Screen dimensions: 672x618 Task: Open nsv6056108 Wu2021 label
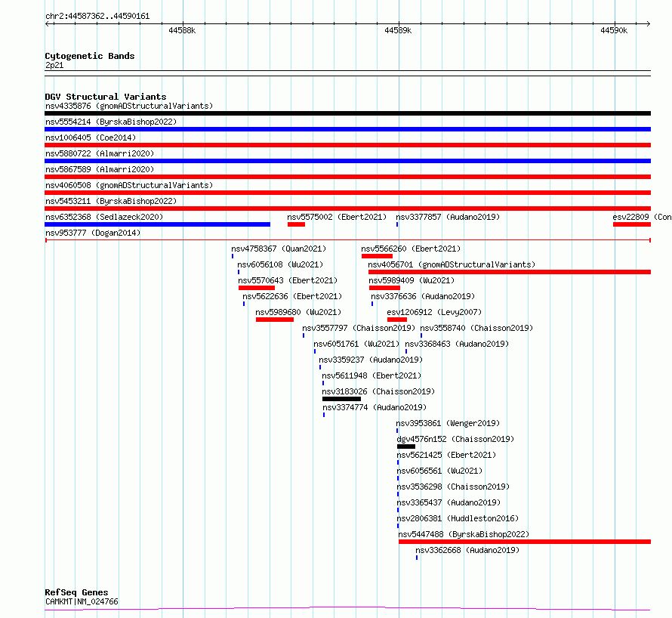[x=280, y=264]
